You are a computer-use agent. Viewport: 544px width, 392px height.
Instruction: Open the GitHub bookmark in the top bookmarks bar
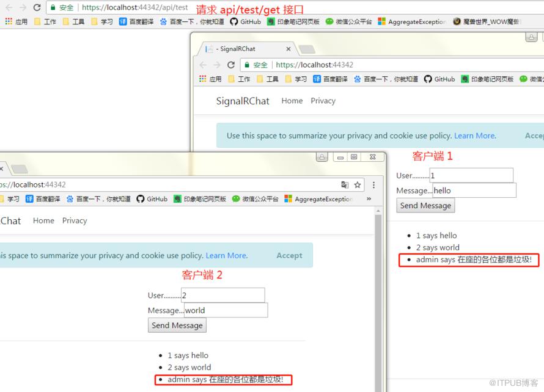(245, 21)
